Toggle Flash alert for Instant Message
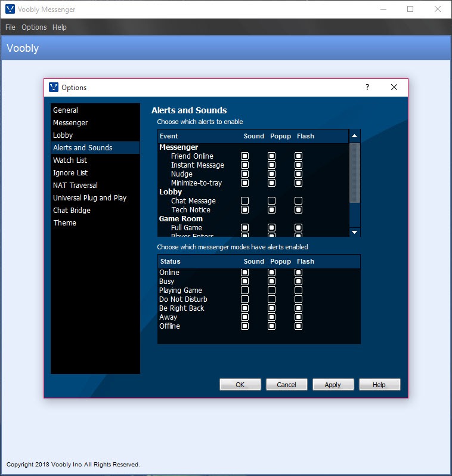Screen dimensions: 452x476 coord(298,165)
